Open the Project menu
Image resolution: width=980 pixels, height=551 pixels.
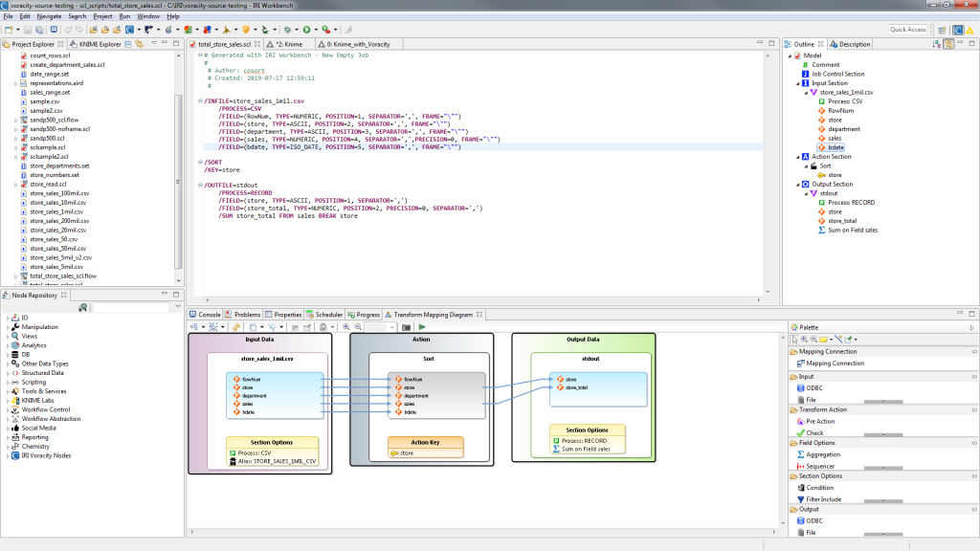102,16
